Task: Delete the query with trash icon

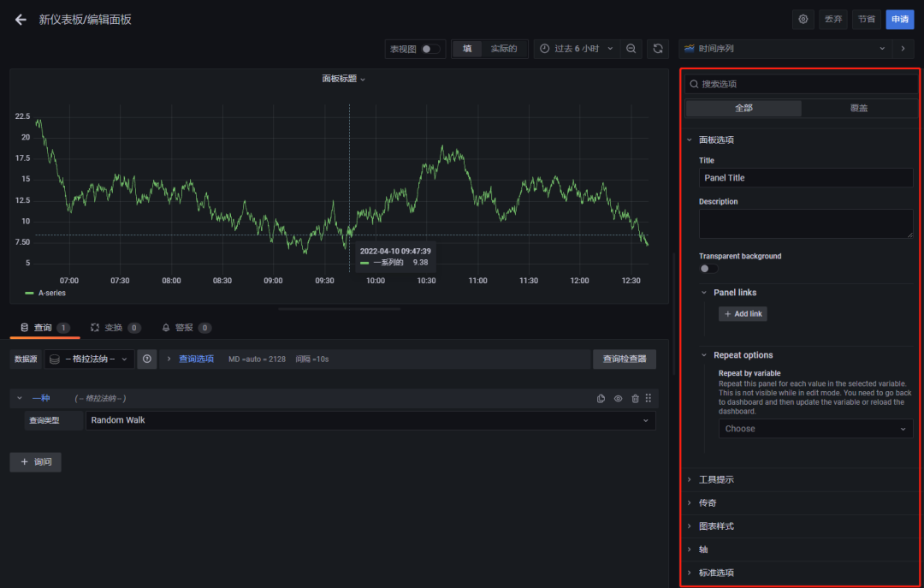Action: point(635,398)
